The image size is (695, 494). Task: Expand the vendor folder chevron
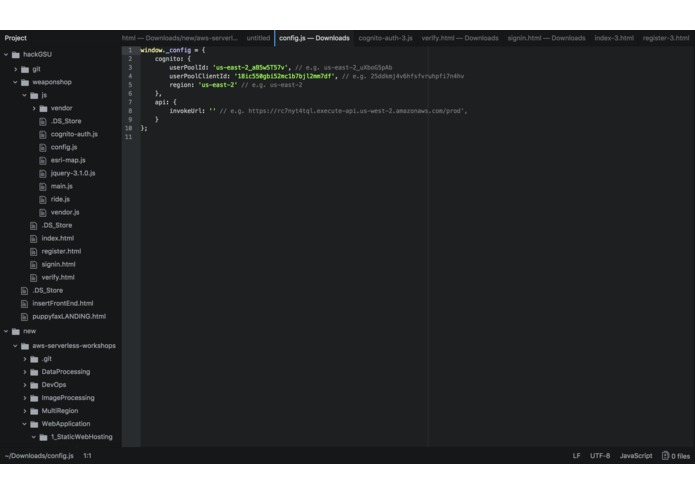click(x=34, y=108)
